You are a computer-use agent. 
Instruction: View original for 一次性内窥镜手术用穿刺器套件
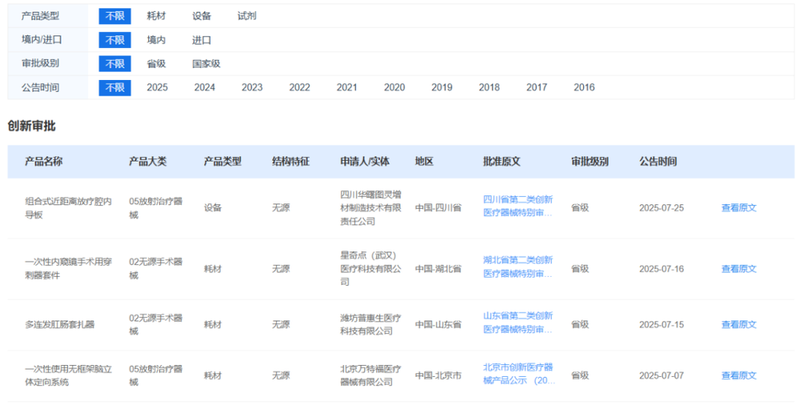739,268
